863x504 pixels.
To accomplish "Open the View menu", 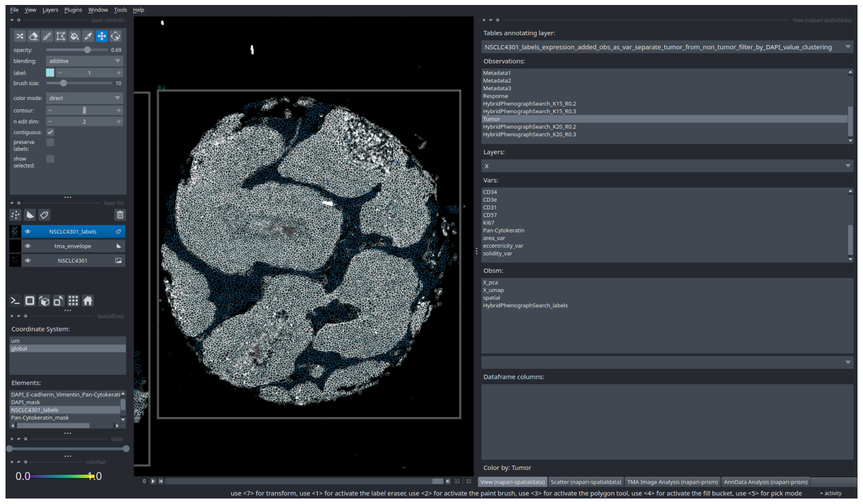I will pyautogui.click(x=30, y=10).
